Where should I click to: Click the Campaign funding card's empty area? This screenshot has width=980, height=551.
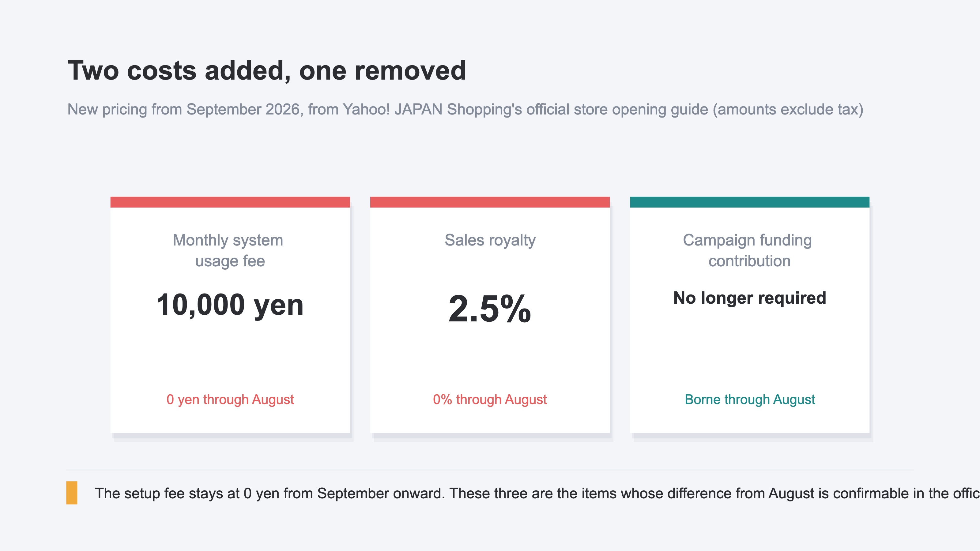[749, 350]
